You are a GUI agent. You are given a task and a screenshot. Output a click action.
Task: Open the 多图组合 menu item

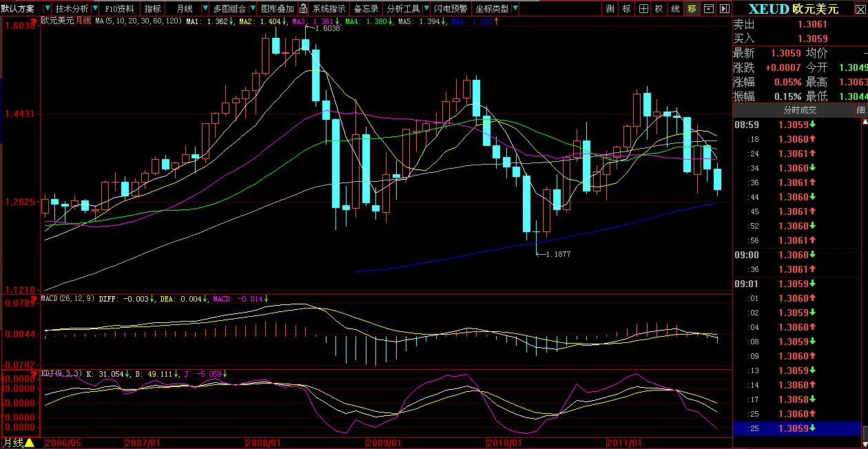point(229,9)
